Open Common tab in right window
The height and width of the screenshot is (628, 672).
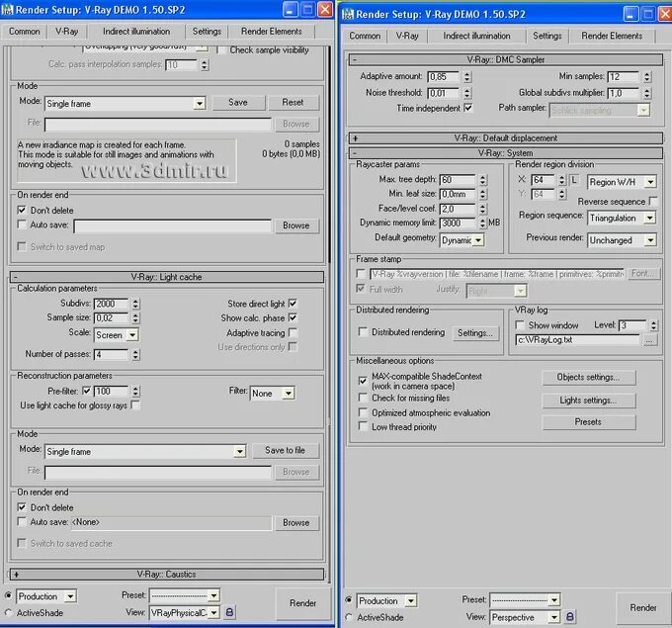(x=365, y=36)
